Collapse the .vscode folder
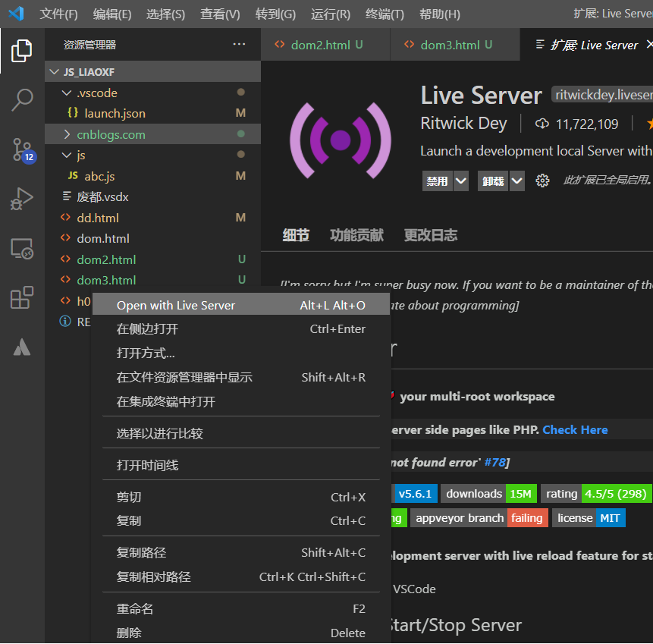This screenshot has height=644, width=653. [x=67, y=93]
